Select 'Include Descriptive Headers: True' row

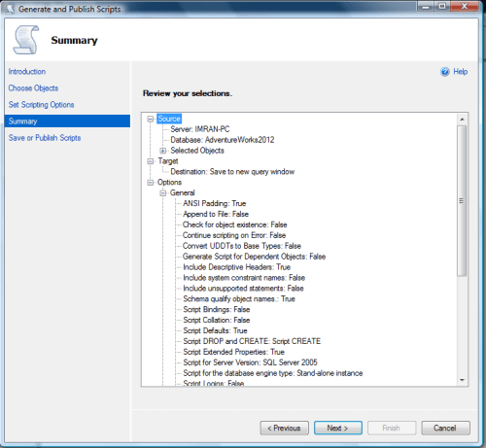point(236,267)
